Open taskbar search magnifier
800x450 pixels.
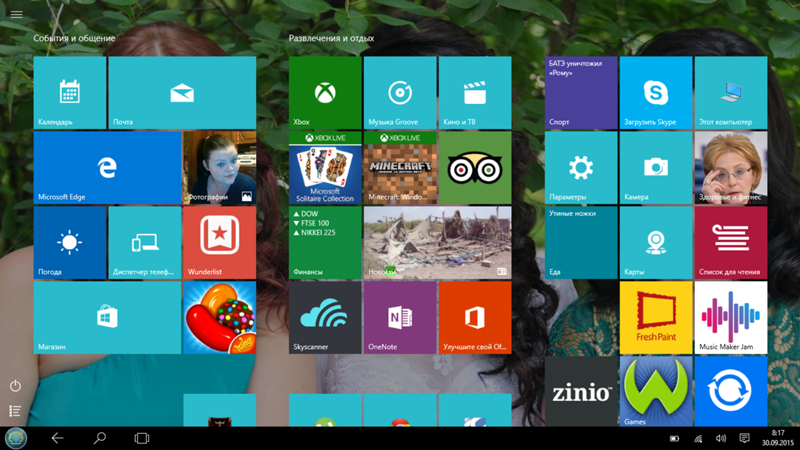click(99, 438)
